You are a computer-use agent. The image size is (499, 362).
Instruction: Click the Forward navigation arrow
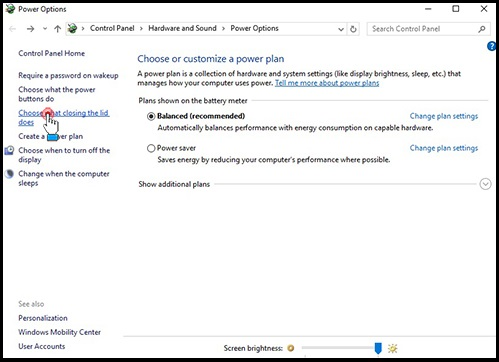[30, 29]
